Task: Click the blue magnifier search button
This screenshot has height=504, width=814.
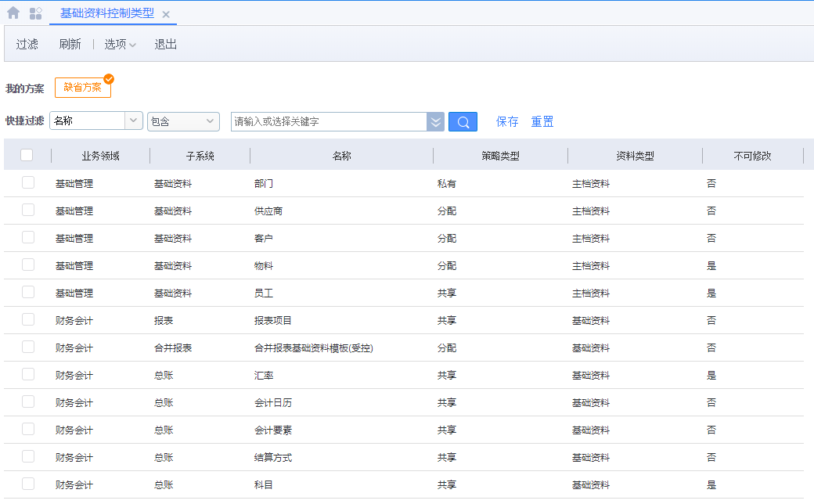Action: 463,121
